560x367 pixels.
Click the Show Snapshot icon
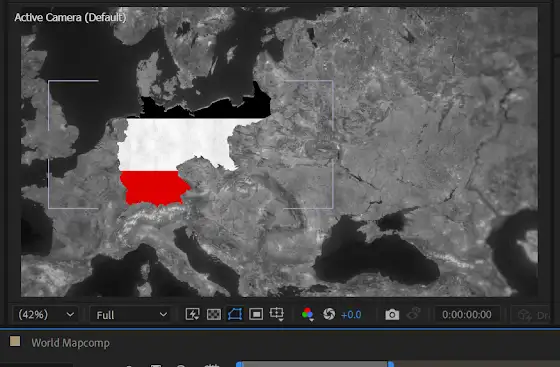414,314
